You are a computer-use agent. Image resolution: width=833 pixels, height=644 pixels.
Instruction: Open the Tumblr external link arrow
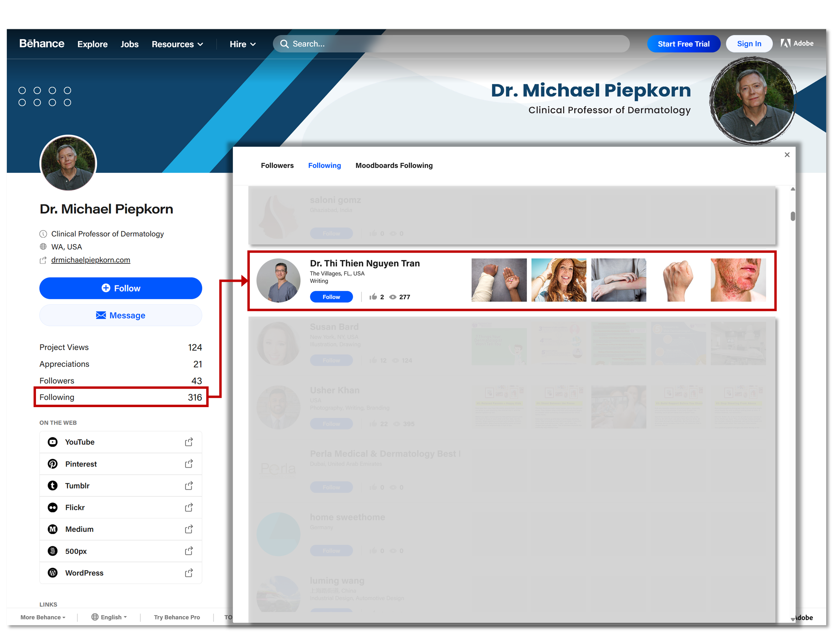[189, 486]
